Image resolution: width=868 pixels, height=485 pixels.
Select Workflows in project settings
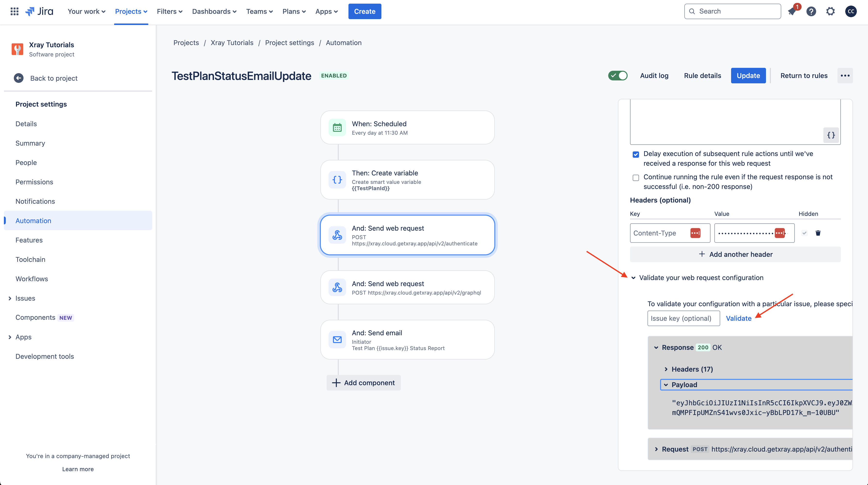tap(78, 279)
